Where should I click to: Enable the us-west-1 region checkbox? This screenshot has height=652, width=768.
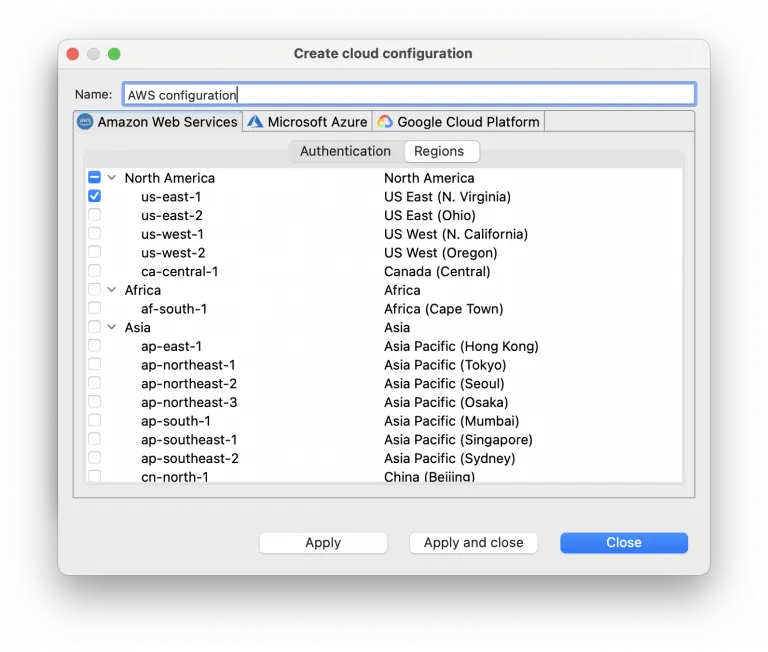point(95,233)
